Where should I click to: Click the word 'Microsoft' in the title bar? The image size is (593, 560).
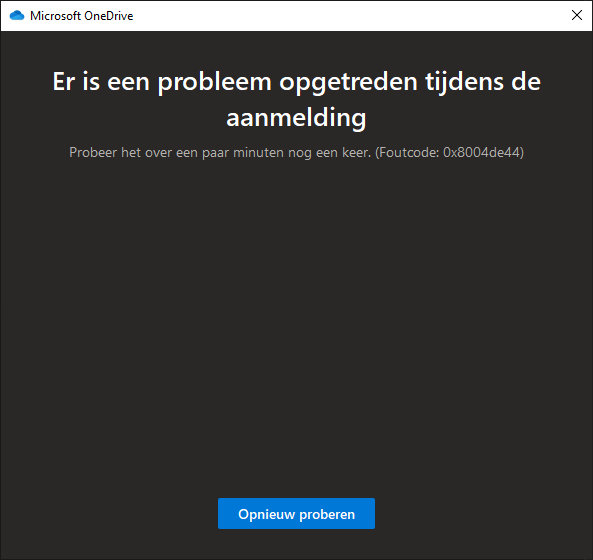pos(56,16)
